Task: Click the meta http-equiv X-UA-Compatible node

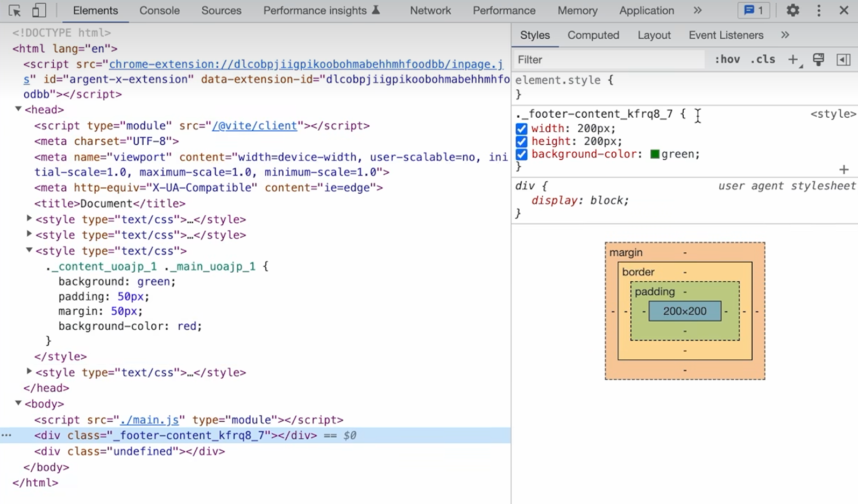Action: coord(209,188)
